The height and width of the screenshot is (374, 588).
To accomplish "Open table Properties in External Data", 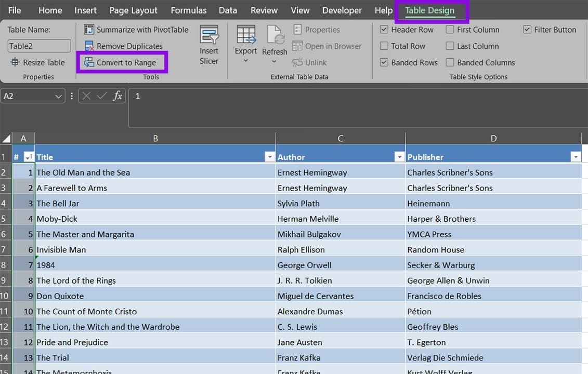I will coord(316,30).
